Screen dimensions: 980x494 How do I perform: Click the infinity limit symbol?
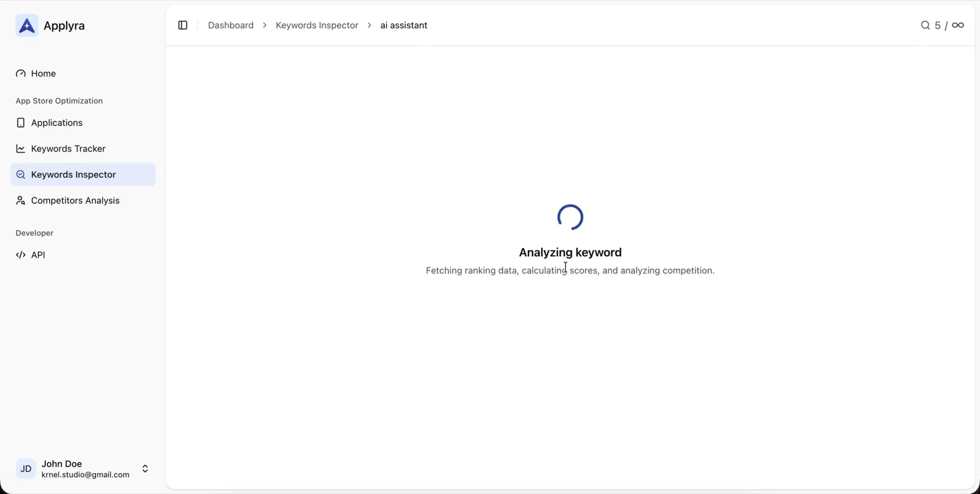coord(958,26)
